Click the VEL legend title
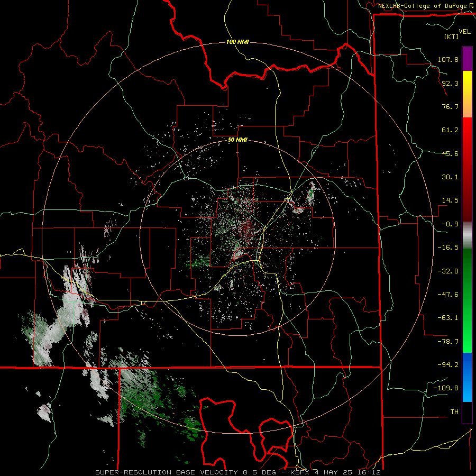This screenshot has height=476, width=476. (465, 32)
